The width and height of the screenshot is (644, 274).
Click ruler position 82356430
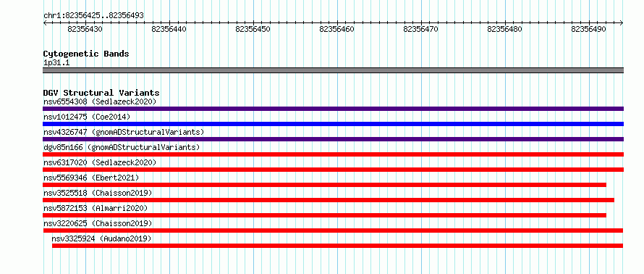point(85,29)
